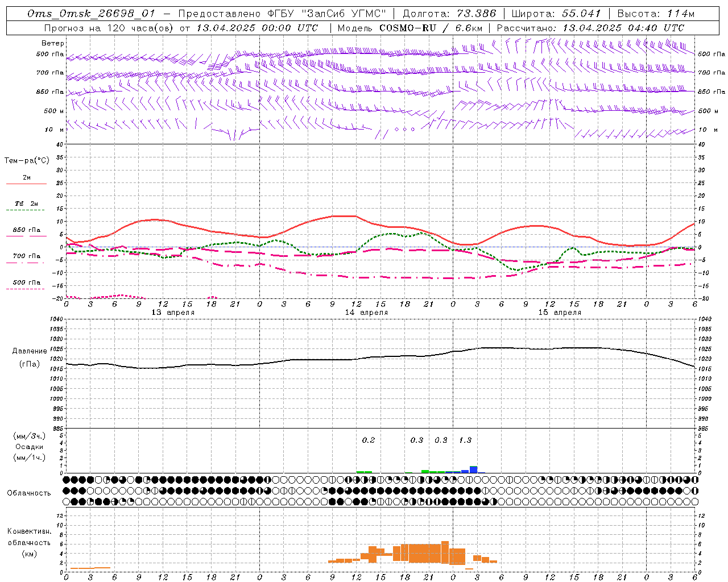The image size is (728, 582).
Task: Click the tallest blue precipitation bar
Action: click(473, 469)
